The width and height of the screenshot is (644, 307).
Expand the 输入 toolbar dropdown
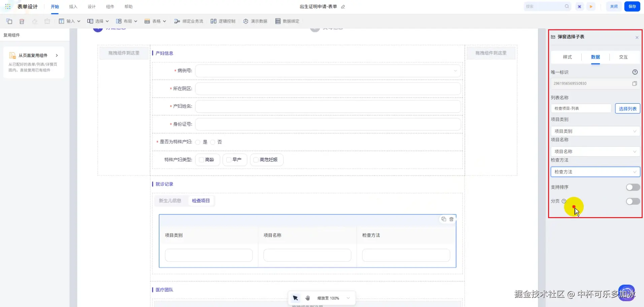70,21
